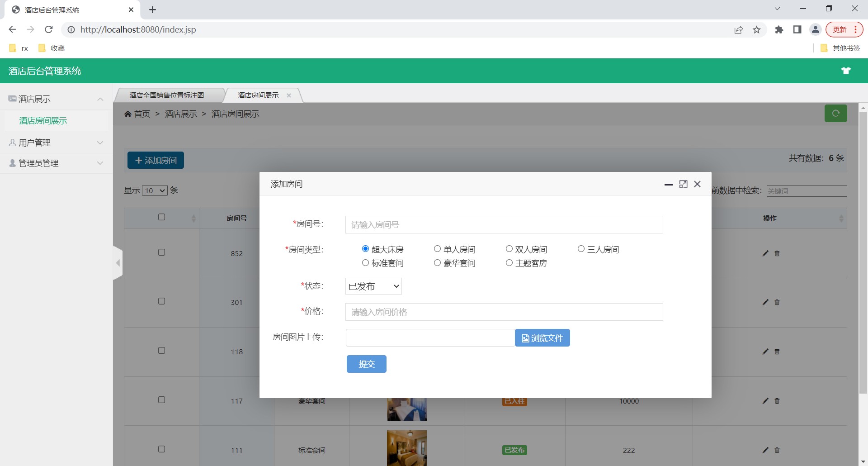Toggle the select-all checkbox in table header
The width and height of the screenshot is (868, 466).
point(161,217)
